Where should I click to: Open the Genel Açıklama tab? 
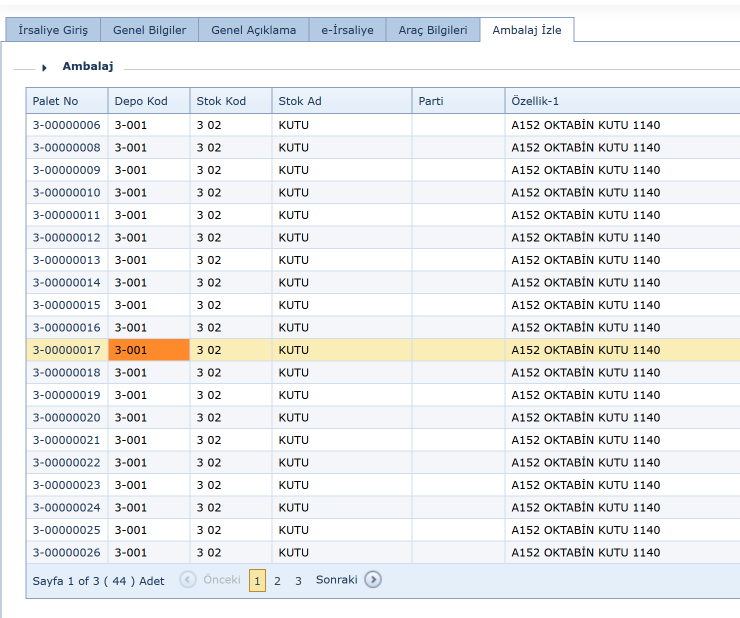[x=253, y=30]
